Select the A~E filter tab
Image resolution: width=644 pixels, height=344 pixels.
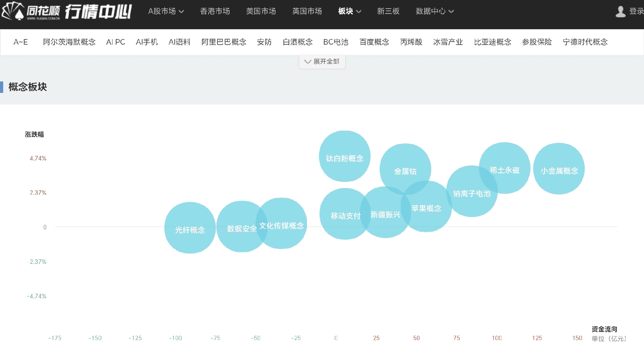20,42
